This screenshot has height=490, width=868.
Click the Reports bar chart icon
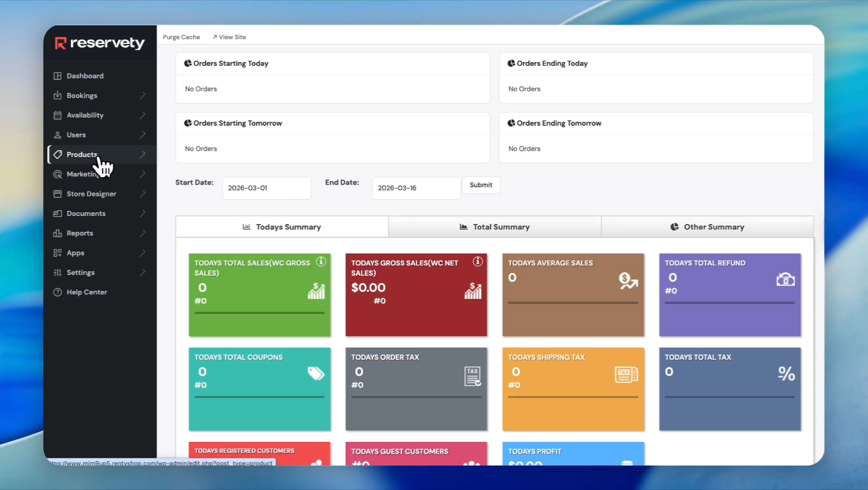pyautogui.click(x=58, y=233)
